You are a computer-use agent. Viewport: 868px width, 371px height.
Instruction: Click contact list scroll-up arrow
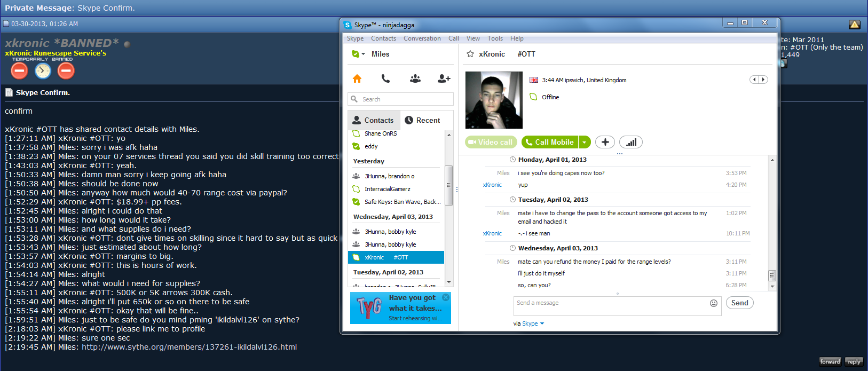tap(448, 135)
